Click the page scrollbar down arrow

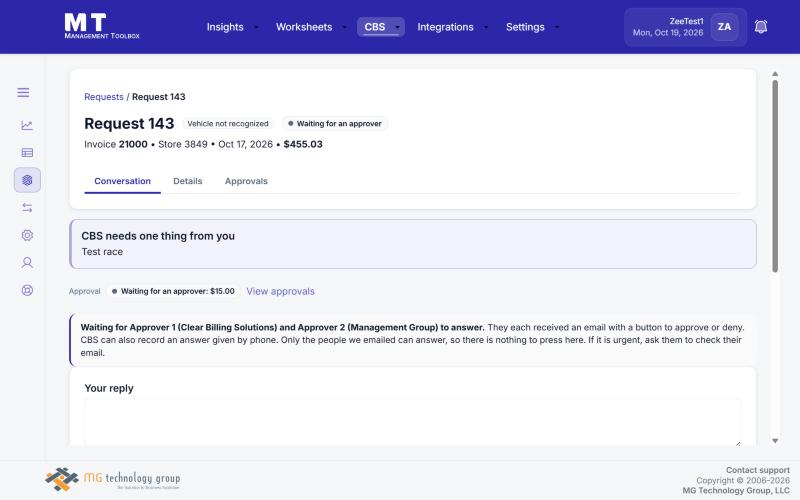(x=775, y=441)
